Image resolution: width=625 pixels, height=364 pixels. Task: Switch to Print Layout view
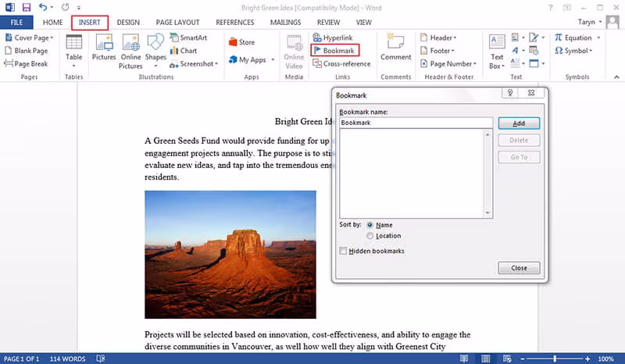[485, 359]
